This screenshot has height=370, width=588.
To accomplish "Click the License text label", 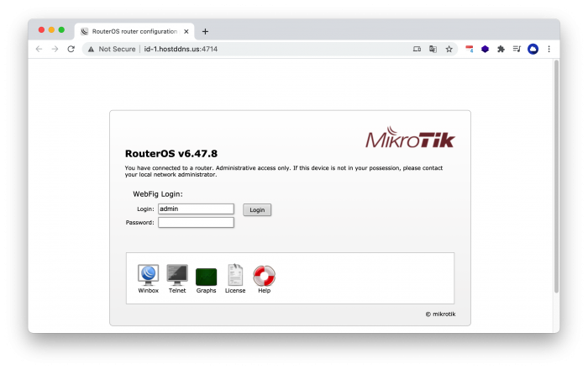I will click(x=235, y=290).
